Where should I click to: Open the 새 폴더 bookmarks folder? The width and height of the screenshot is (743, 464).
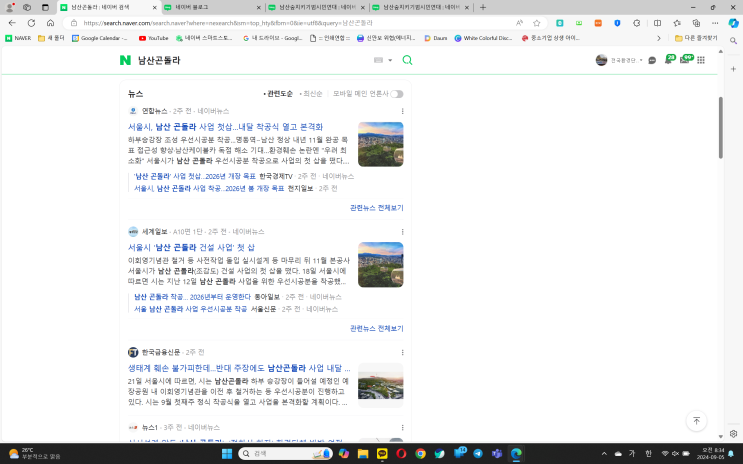click(51, 38)
